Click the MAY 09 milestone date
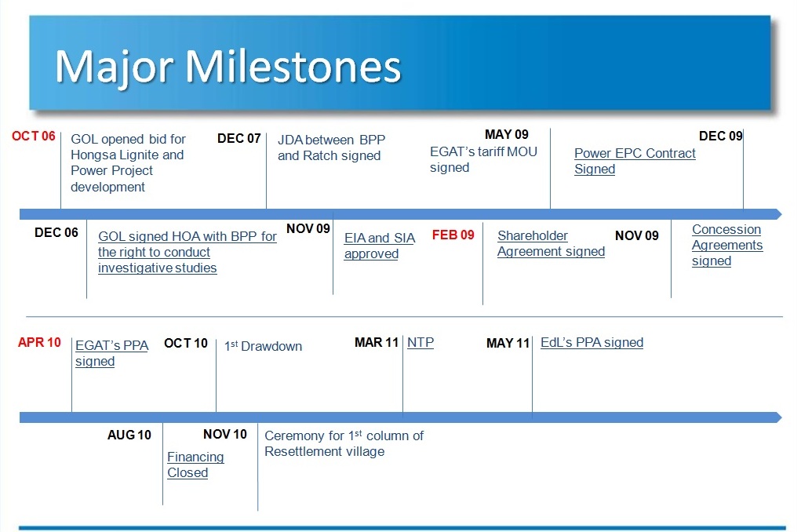 coord(506,134)
